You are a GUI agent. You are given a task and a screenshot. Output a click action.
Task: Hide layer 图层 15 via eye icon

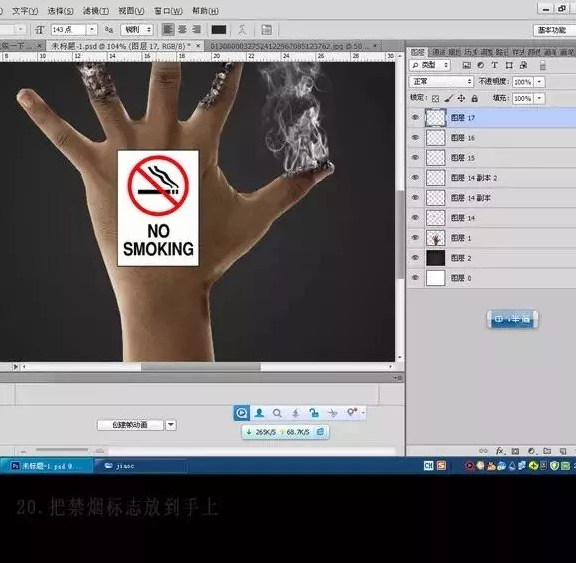coord(415,158)
